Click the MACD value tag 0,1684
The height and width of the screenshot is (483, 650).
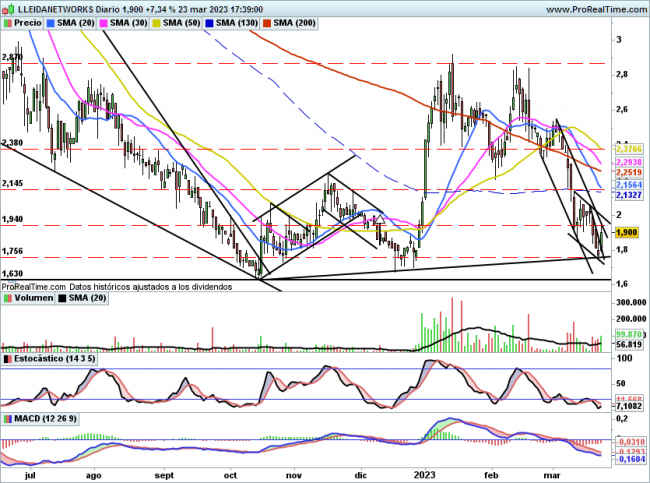click(632, 459)
